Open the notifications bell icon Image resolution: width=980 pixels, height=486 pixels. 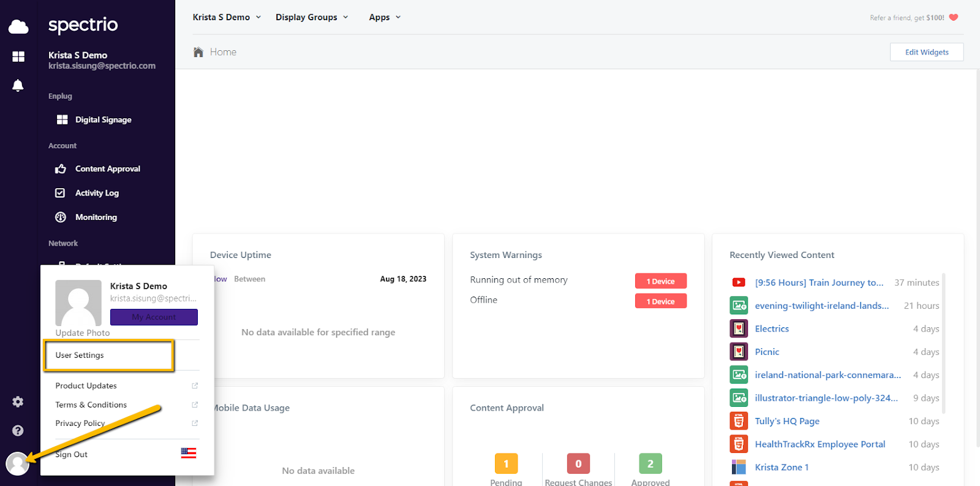click(x=18, y=85)
